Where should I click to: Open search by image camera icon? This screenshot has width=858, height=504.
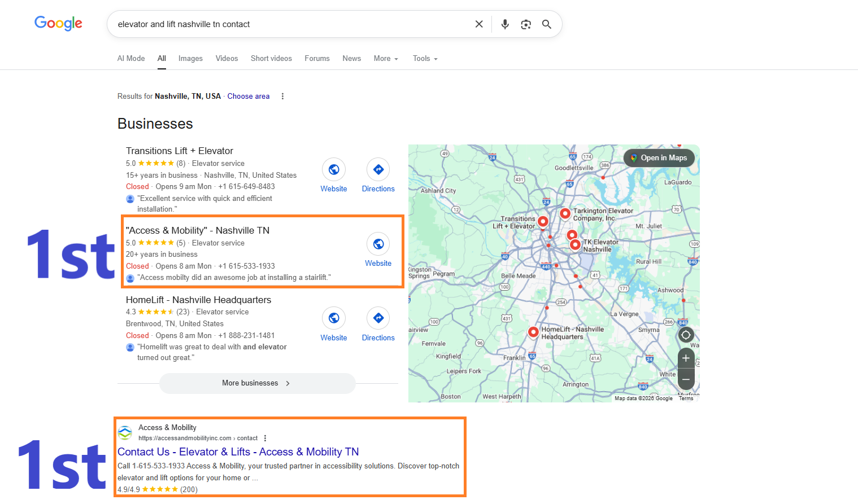tap(526, 24)
